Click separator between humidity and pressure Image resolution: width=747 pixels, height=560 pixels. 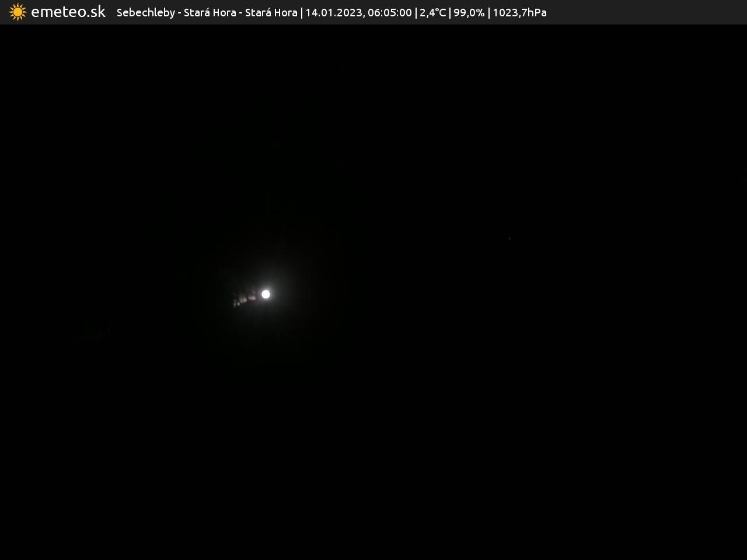point(489,12)
